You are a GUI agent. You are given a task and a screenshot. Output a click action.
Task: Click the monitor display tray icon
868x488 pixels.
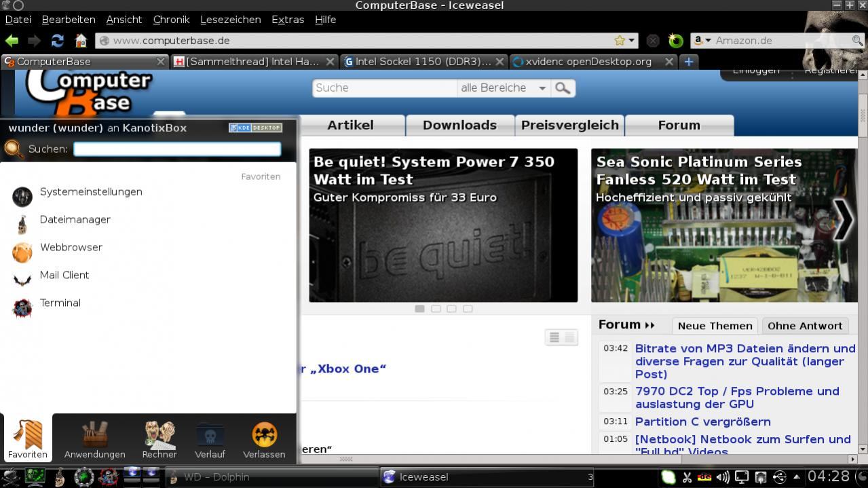click(742, 477)
